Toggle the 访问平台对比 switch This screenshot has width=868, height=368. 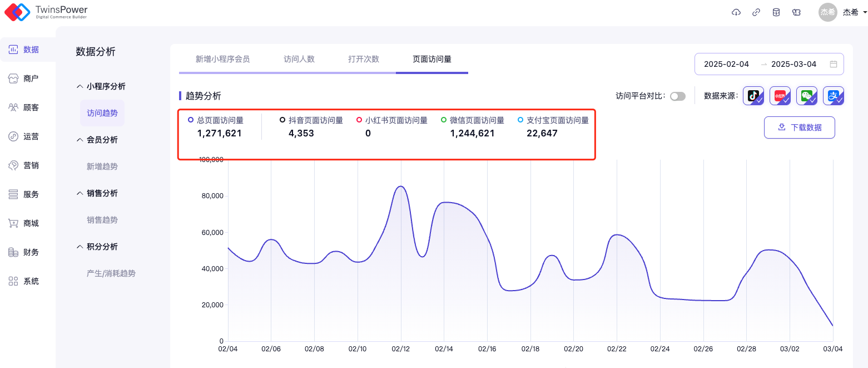677,96
